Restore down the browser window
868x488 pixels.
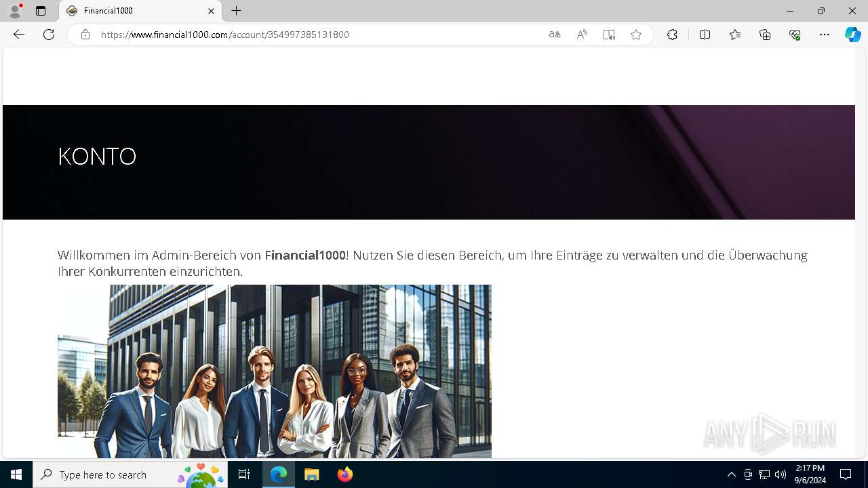click(821, 11)
